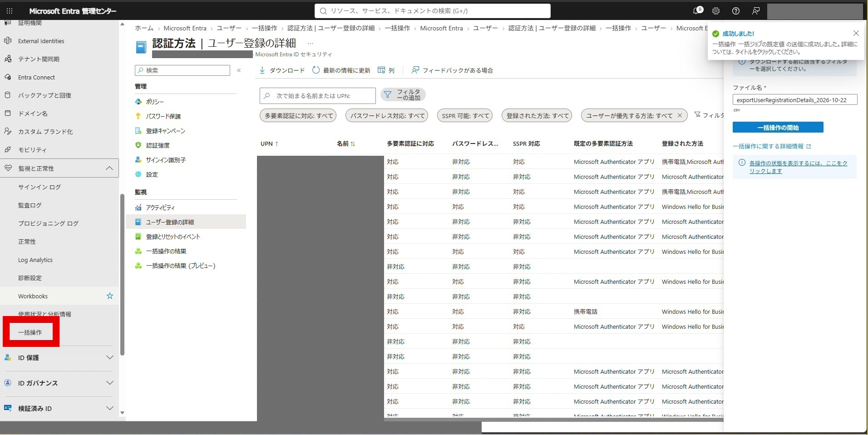
Task: Open the more options ellipsis beside title
Action: click(311, 44)
